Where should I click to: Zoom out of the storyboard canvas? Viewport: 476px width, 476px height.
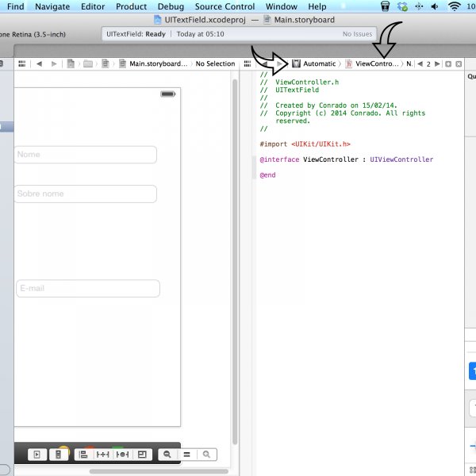click(167, 455)
